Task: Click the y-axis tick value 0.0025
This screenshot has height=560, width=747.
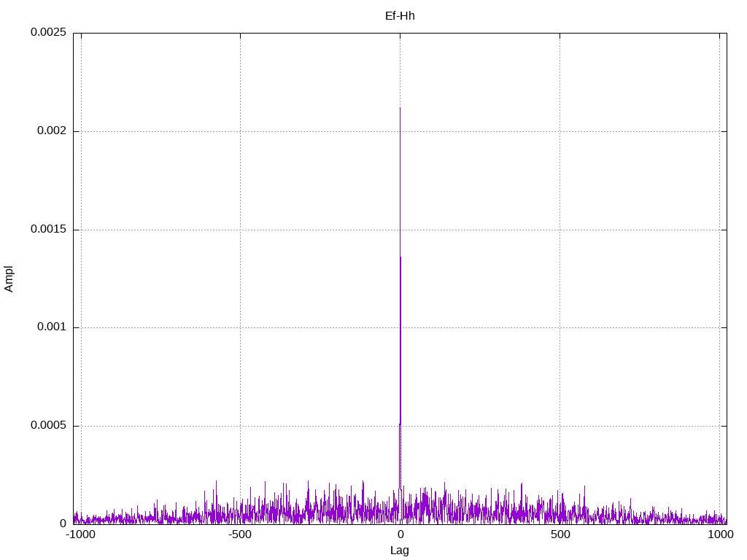Action: click(x=49, y=32)
